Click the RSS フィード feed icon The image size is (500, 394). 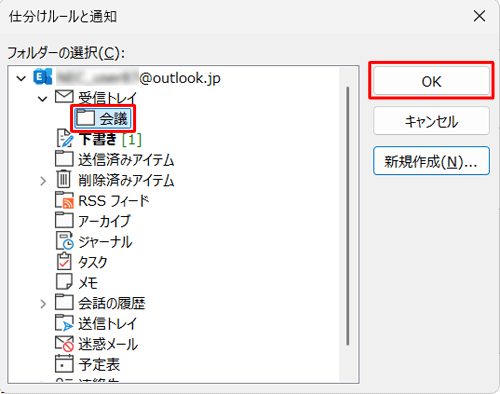point(64,200)
